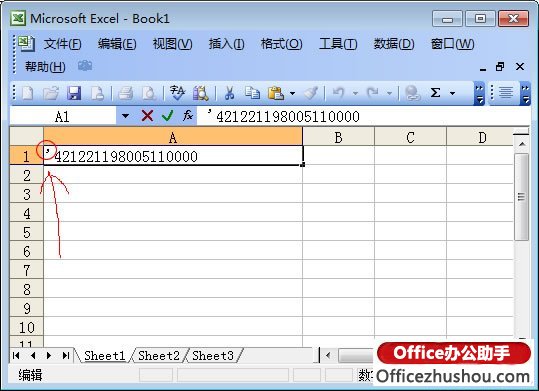This screenshot has width=539, height=391.
Task: Open the 工具(T) menu
Action: pos(338,44)
